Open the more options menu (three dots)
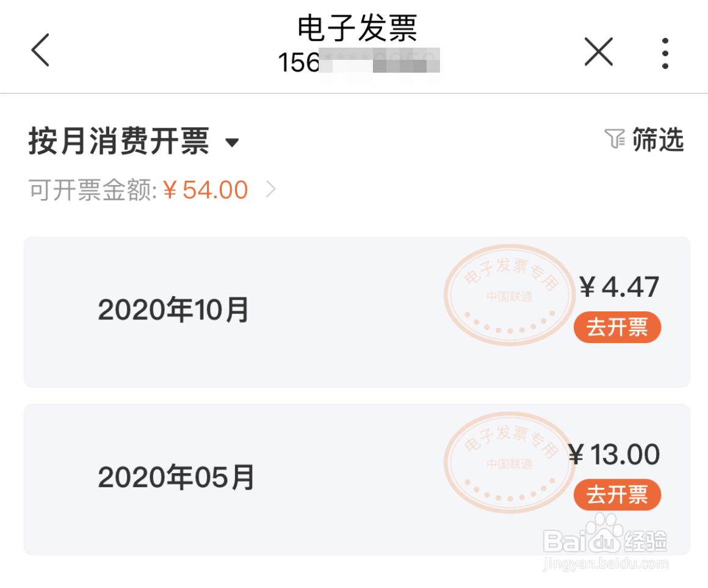 (x=665, y=52)
